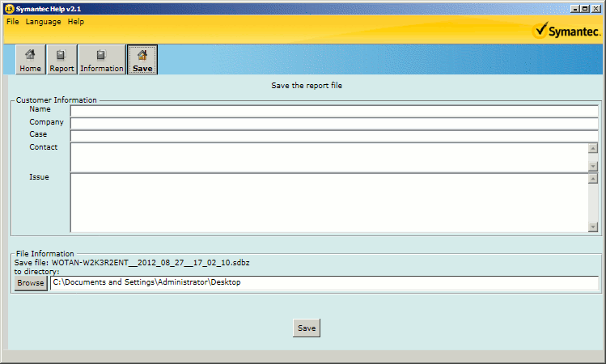This screenshot has height=364, width=606.
Task: Click the bottom Save button
Action: (307, 328)
